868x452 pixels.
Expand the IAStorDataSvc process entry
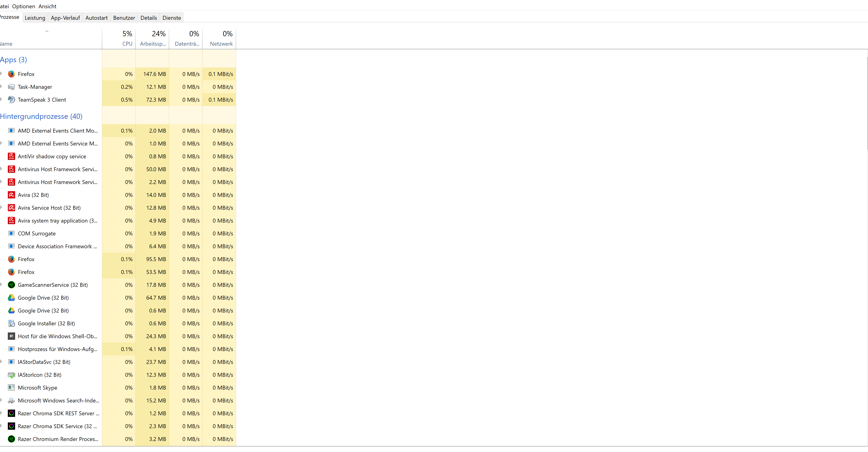coord(1,362)
